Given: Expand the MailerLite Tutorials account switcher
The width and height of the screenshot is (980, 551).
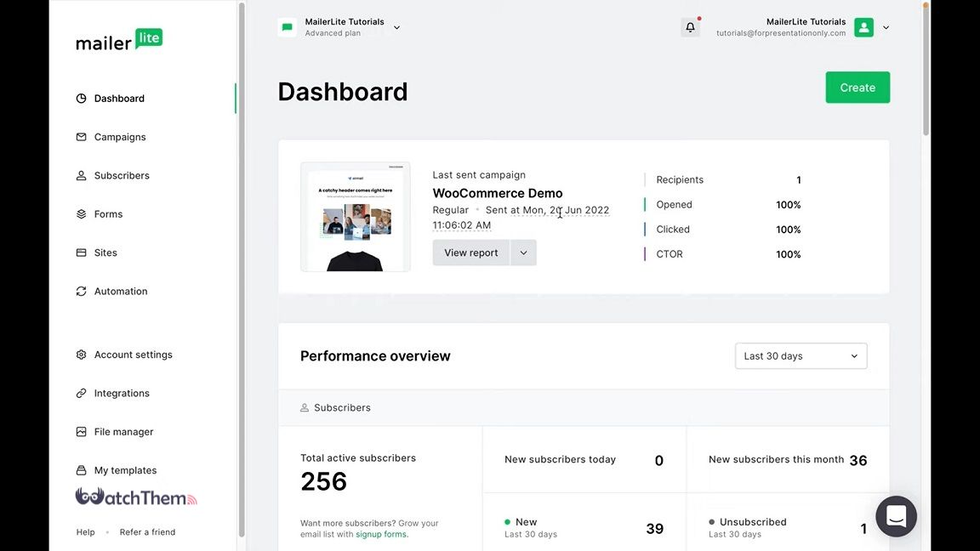Looking at the screenshot, I should tap(397, 27).
